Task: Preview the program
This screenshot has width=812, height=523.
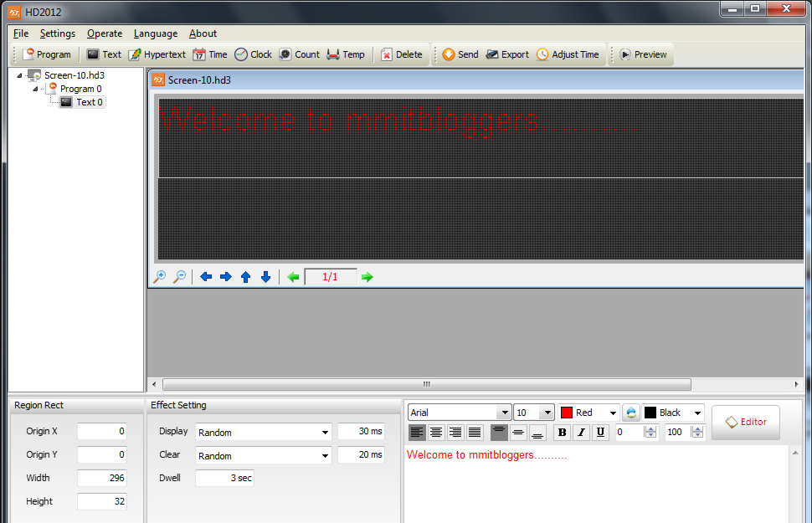Action: (643, 54)
